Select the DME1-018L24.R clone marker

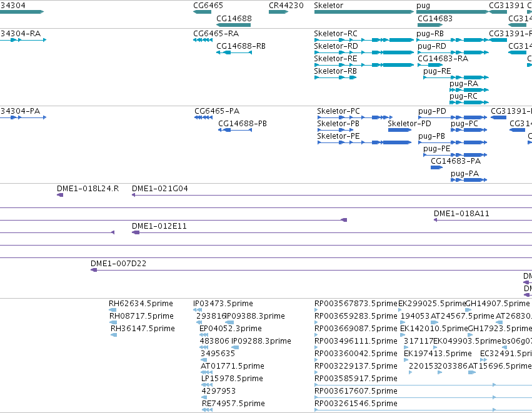[60, 195]
